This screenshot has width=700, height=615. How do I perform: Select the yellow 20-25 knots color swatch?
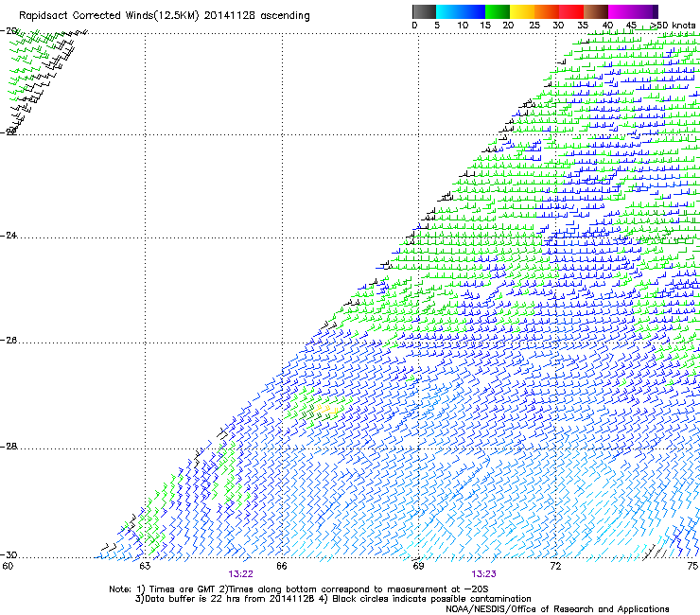point(522,11)
